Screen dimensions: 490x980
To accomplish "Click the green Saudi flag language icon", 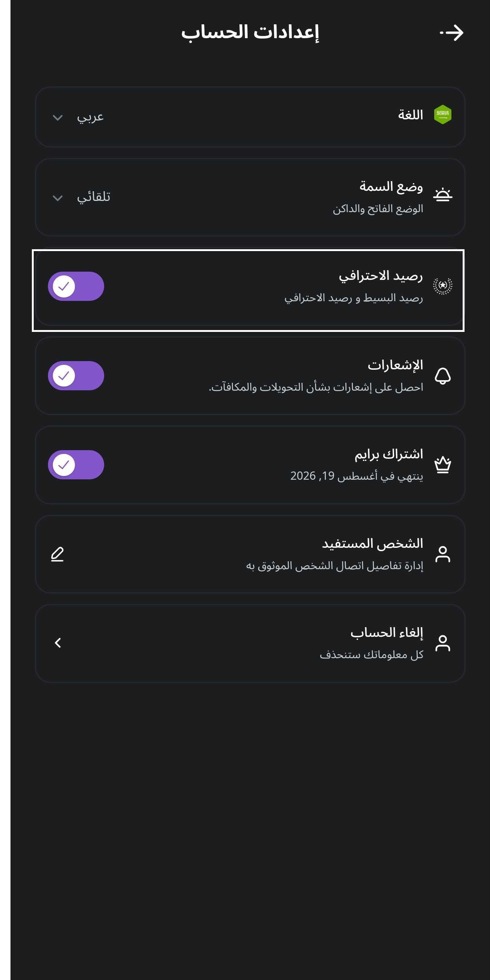I will [x=442, y=115].
